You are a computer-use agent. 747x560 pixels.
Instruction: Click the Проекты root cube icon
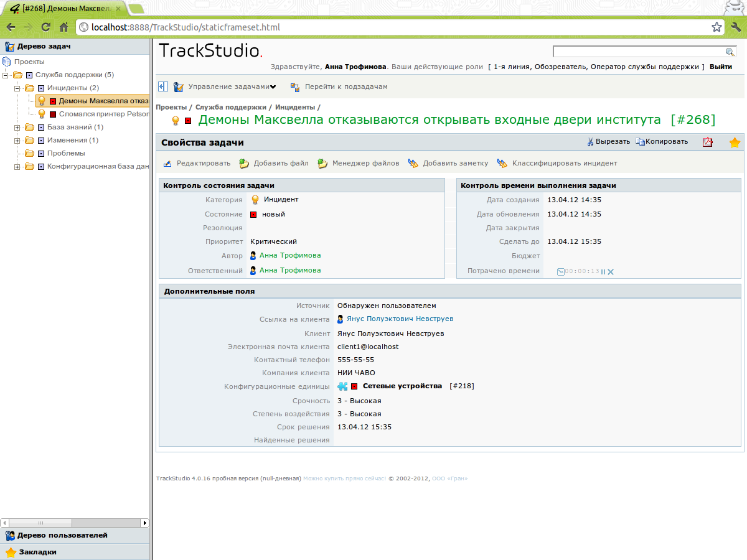tap(7, 62)
